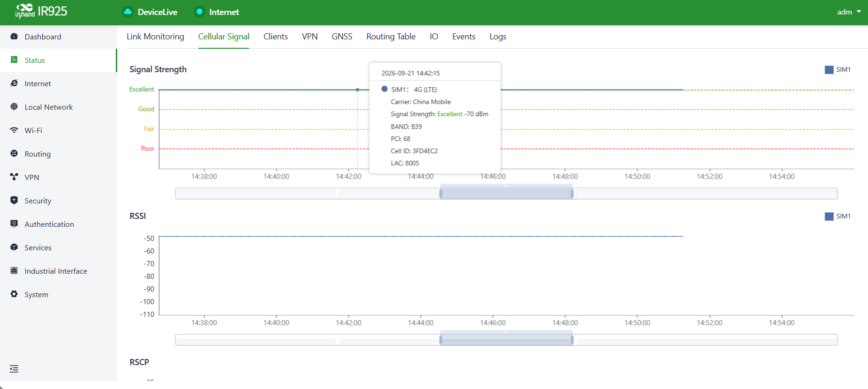Collapse the sidebar menu icon
868x389 pixels.
(x=14, y=369)
